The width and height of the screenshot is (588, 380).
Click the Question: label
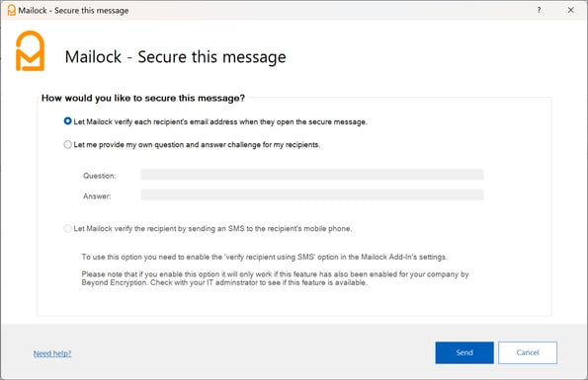[x=100, y=176]
